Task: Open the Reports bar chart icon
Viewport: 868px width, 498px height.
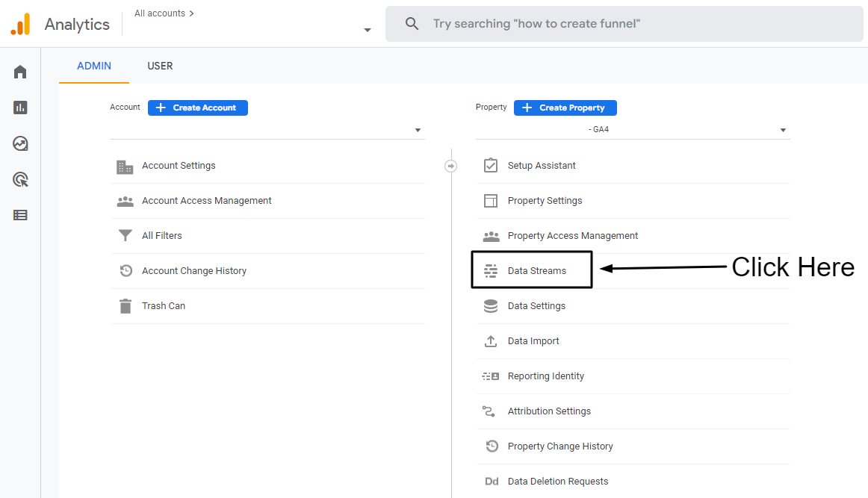Action: (x=20, y=108)
